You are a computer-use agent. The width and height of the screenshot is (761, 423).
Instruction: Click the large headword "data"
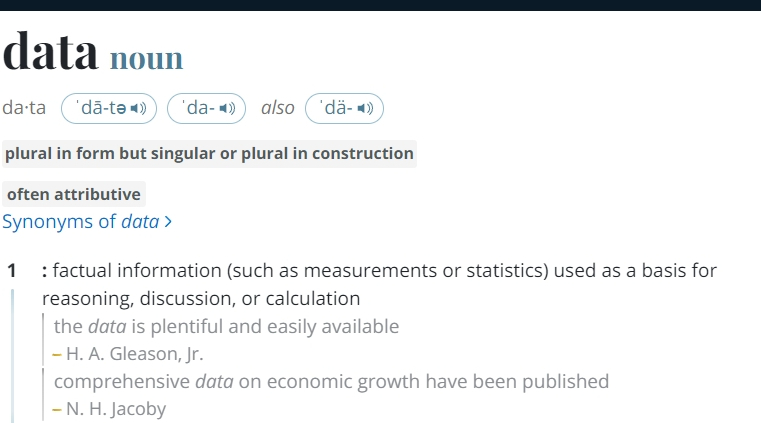(50, 51)
